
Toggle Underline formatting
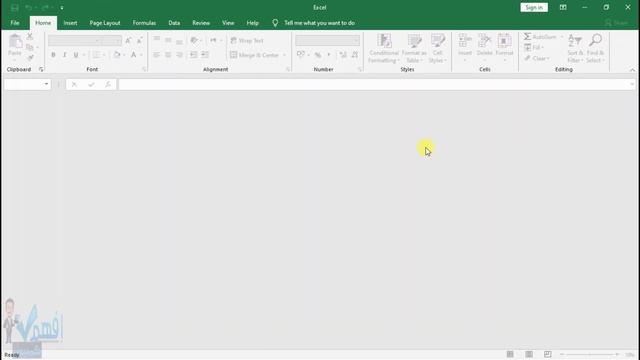pos(76,55)
